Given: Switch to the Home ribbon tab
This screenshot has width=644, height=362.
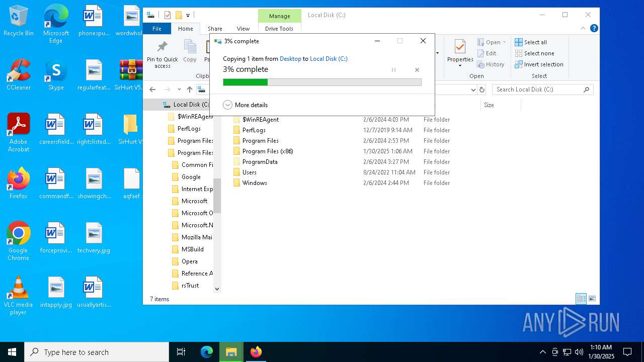Looking at the screenshot, I should point(186,29).
